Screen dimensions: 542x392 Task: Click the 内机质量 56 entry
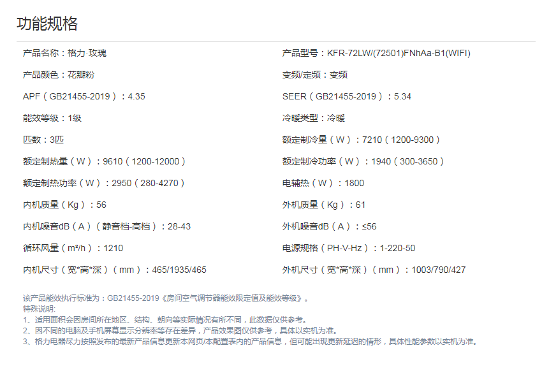coord(64,205)
